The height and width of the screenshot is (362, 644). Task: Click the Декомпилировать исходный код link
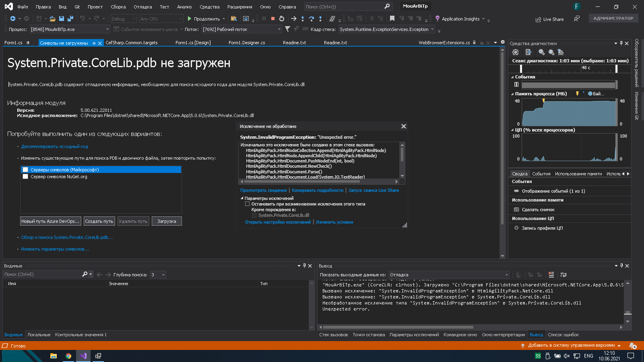pyautogui.click(x=55, y=146)
